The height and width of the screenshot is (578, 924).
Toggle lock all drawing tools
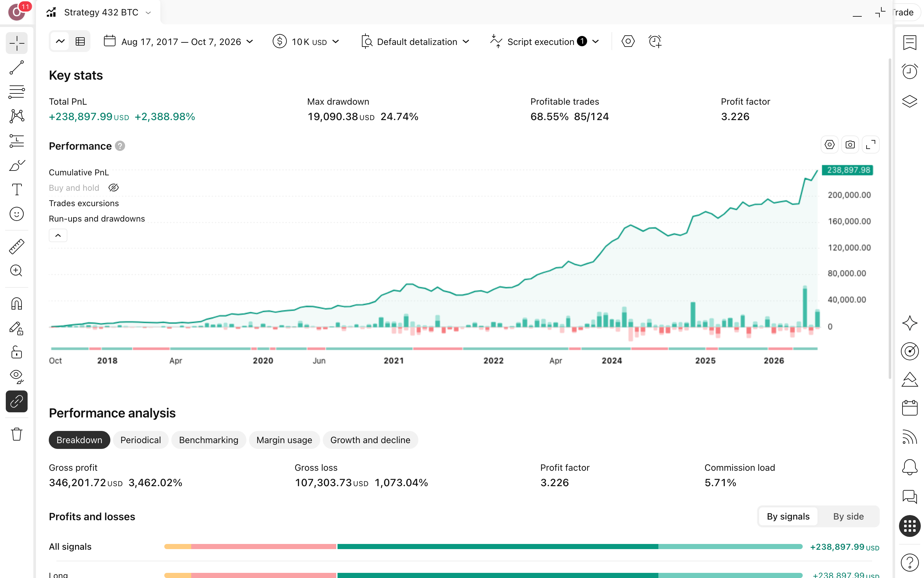tap(17, 353)
